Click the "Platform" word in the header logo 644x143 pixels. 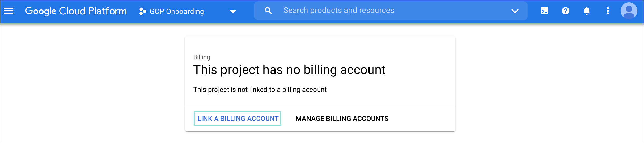pos(107,11)
